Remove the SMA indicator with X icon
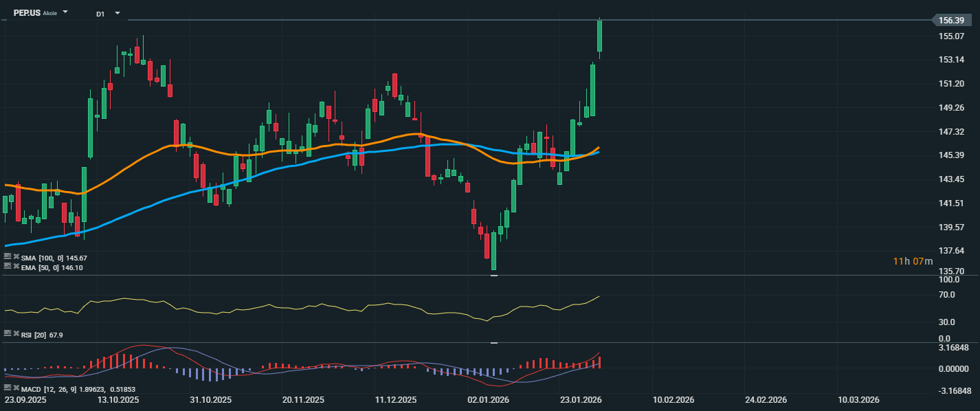Image resolution: width=980 pixels, height=411 pixels. 16,257
